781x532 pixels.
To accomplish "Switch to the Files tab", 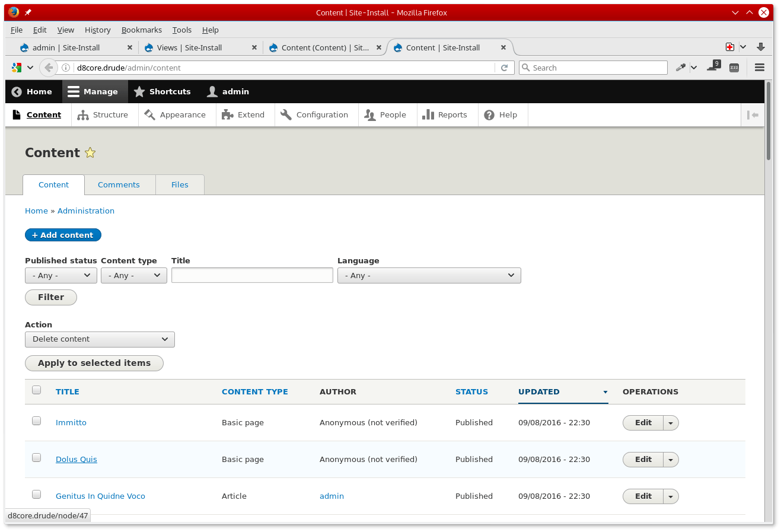I will [180, 185].
